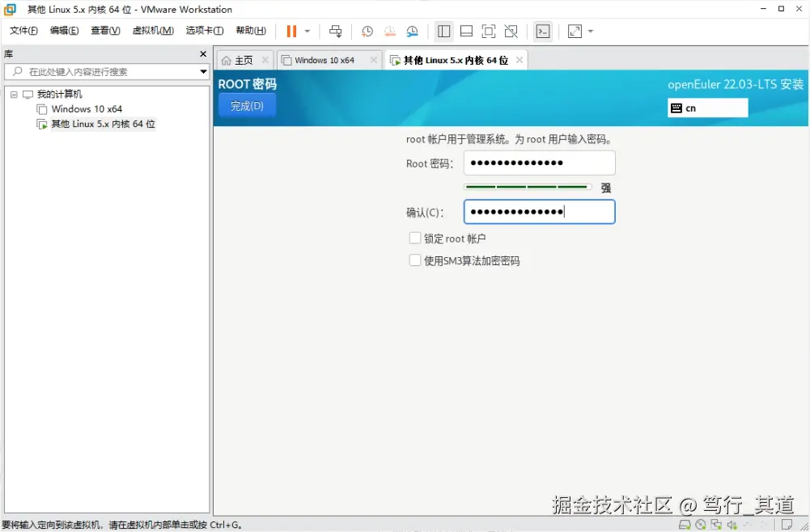
Task: Minimize the VMware Workstation window
Action: pos(764,9)
